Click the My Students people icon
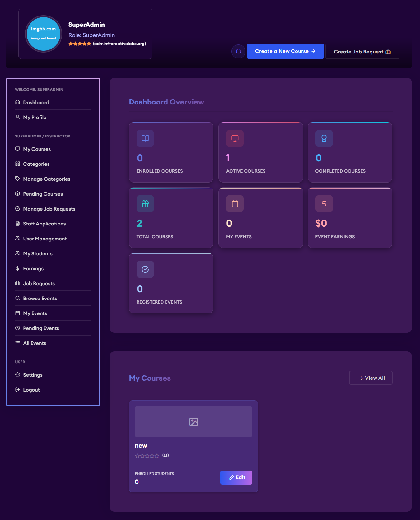Image resolution: width=420 pixels, height=520 pixels. tap(18, 253)
